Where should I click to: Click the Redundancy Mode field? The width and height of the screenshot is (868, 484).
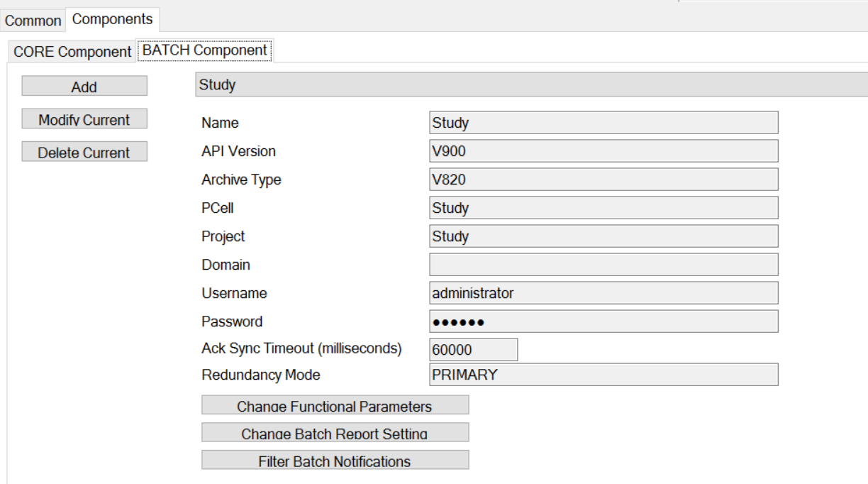603,375
